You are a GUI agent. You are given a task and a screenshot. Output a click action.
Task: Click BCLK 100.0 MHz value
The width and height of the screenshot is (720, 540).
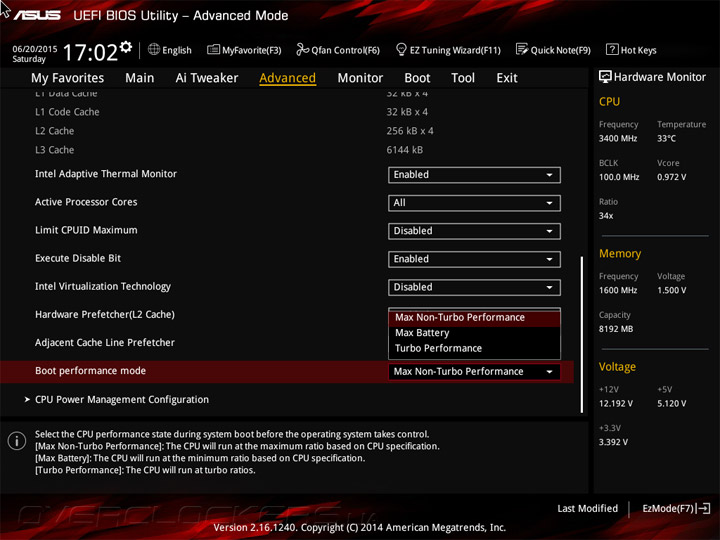pos(619,177)
